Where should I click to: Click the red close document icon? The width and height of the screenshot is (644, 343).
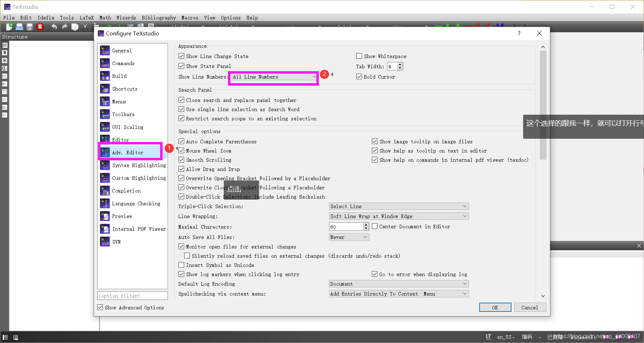(x=40, y=27)
